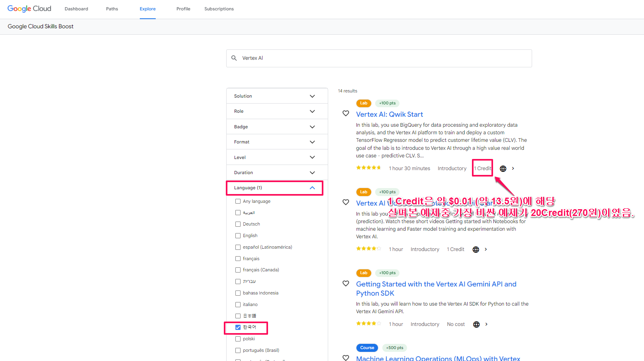Expand the Badge filter

[277, 127]
